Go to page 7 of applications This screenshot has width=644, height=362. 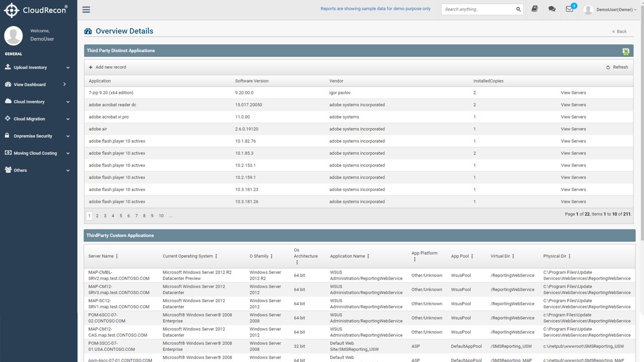(136, 216)
